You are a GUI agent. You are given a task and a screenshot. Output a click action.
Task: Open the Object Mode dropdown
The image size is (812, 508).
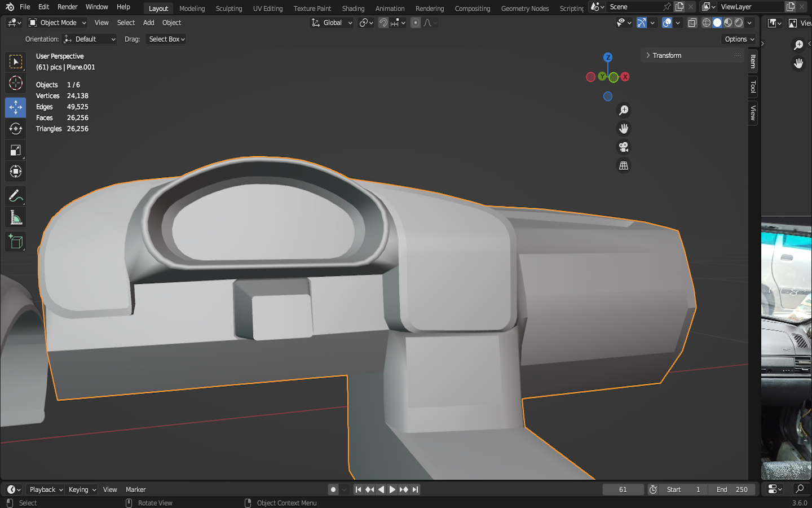58,23
